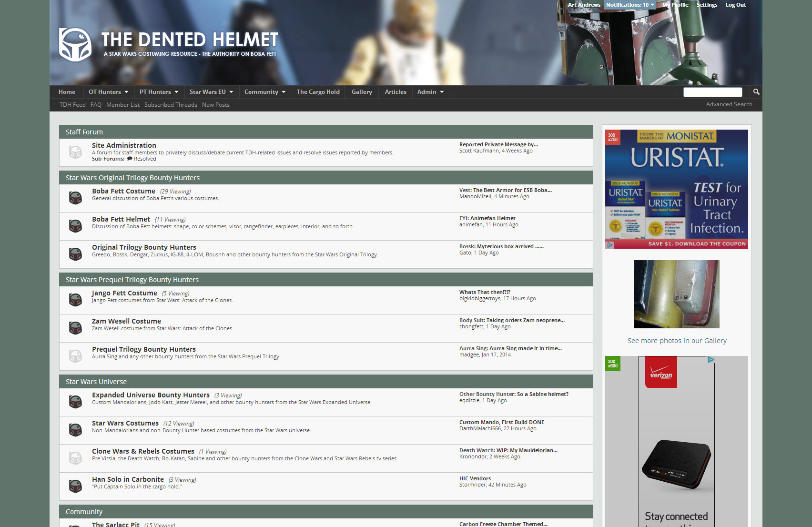
Task: Open the FAQ sub-menu link
Action: pos(96,105)
